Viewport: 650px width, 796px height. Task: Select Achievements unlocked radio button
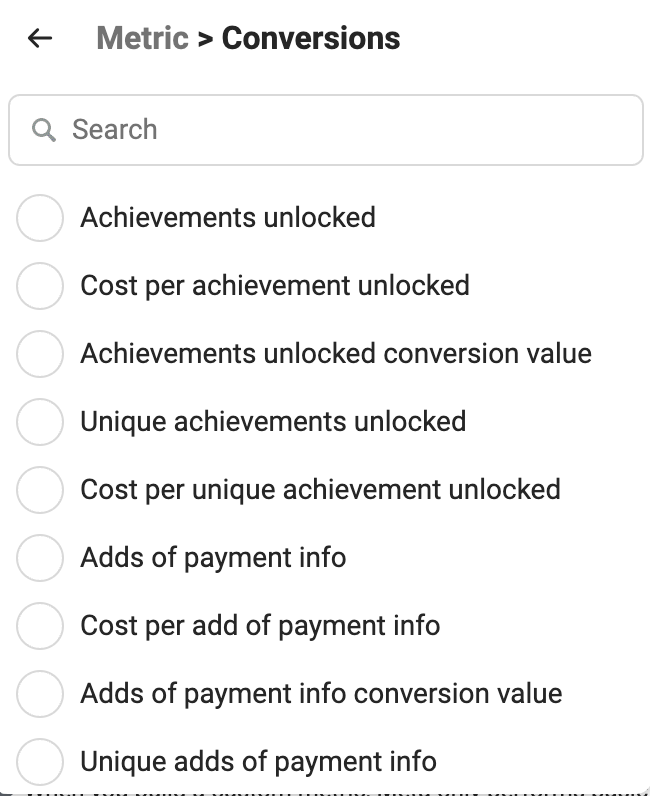click(40, 218)
